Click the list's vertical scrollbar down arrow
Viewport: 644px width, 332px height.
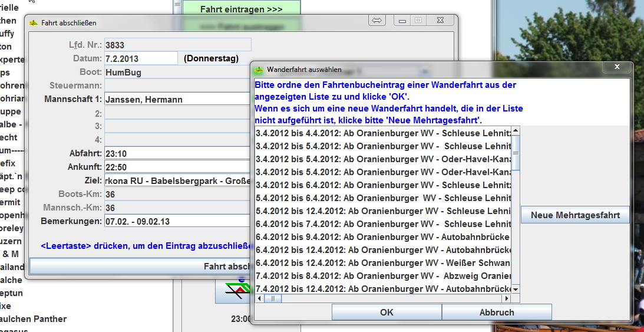516,290
